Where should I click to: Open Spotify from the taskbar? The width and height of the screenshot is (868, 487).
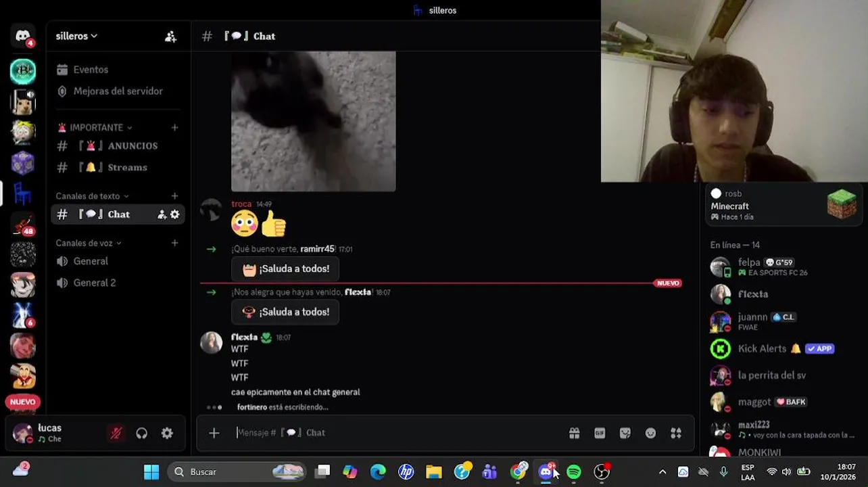click(x=574, y=472)
